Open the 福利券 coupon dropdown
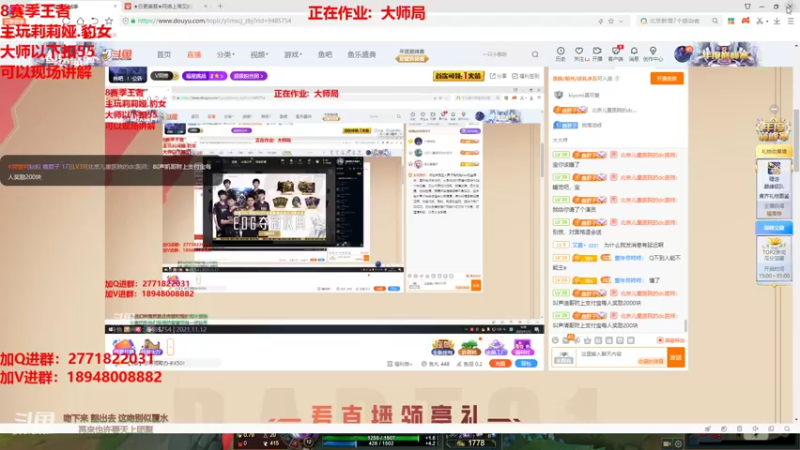The image size is (800, 450). (399, 364)
